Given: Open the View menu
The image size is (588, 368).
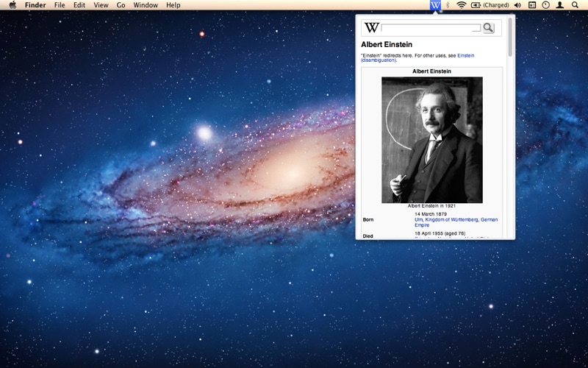Looking at the screenshot, I should pos(101,5).
